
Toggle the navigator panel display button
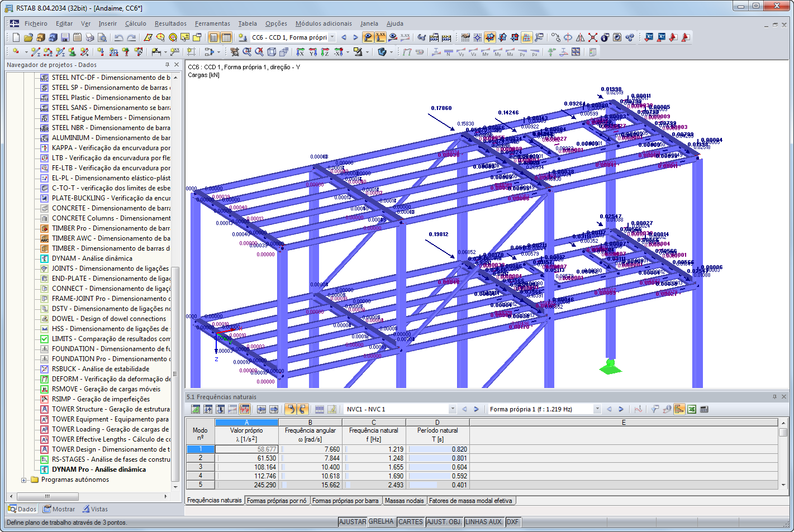[213, 37]
